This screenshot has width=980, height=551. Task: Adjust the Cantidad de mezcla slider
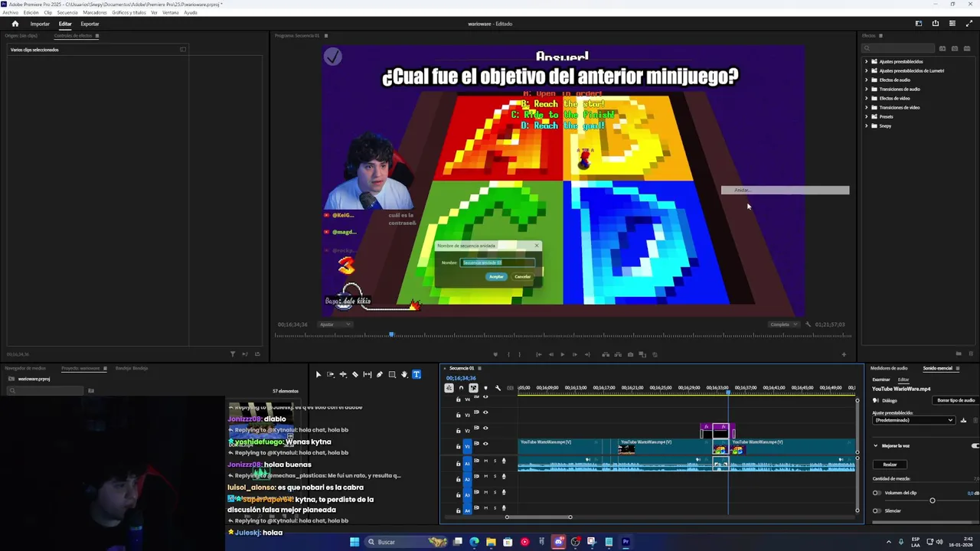(x=926, y=482)
